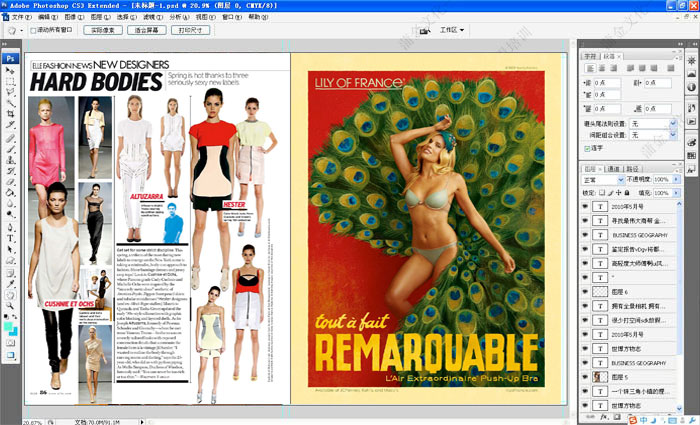Click the add layer style fx icon
The height and width of the screenshot is (425, 700).
tap(604, 417)
